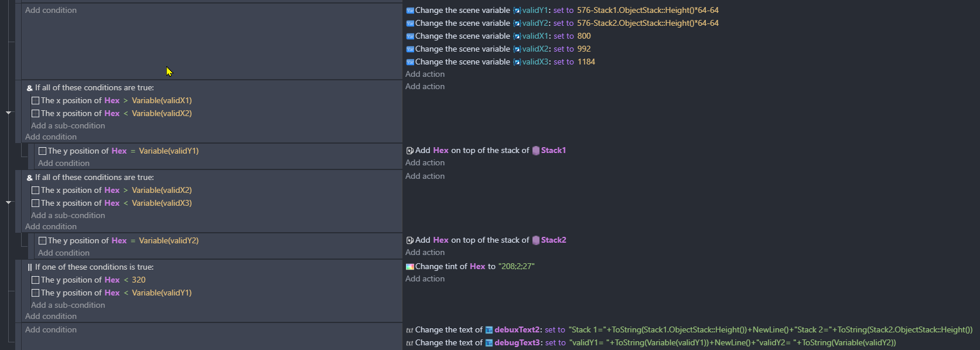Toggle the invert checkbox for y position < 320
The image size is (980, 350).
click(x=35, y=280)
